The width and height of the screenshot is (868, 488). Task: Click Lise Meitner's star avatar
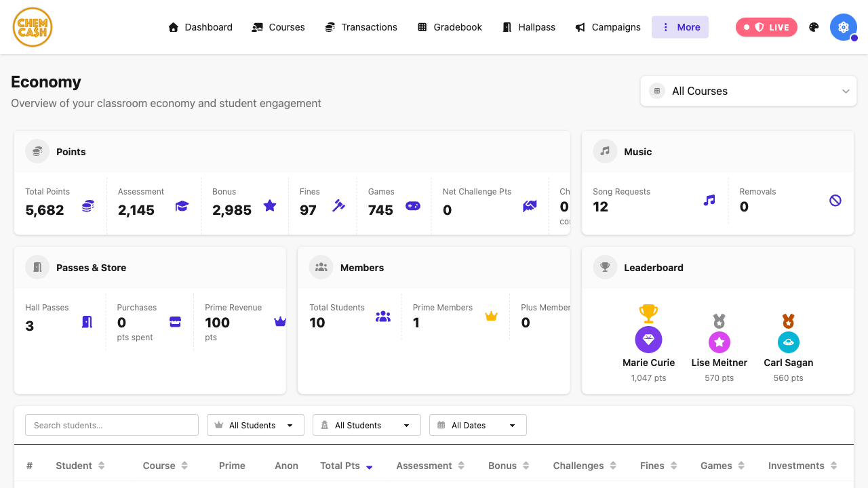(x=719, y=342)
